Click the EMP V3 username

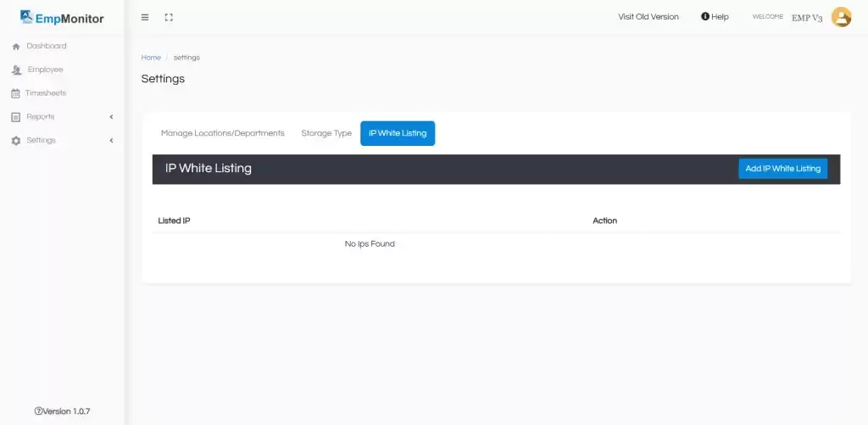point(807,18)
